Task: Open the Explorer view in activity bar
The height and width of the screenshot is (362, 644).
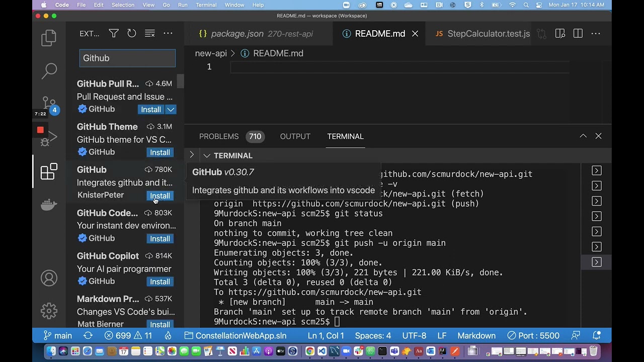Action: coord(49,38)
